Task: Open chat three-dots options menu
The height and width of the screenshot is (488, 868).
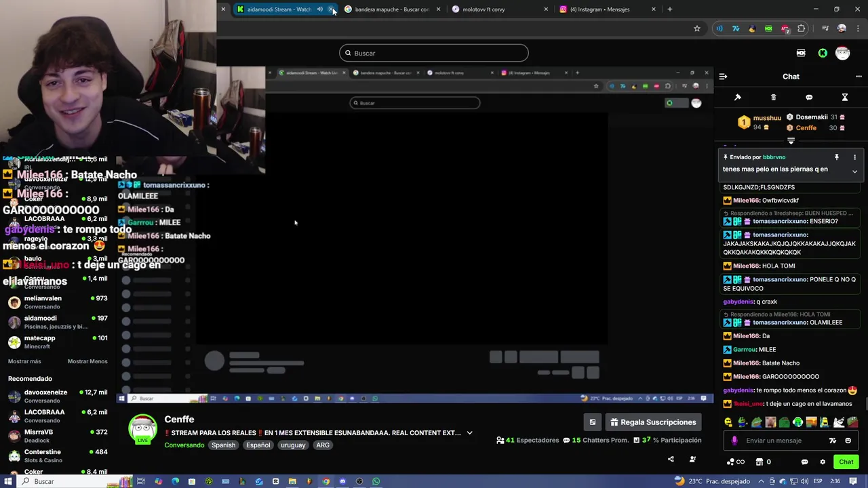Action: coord(859,77)
